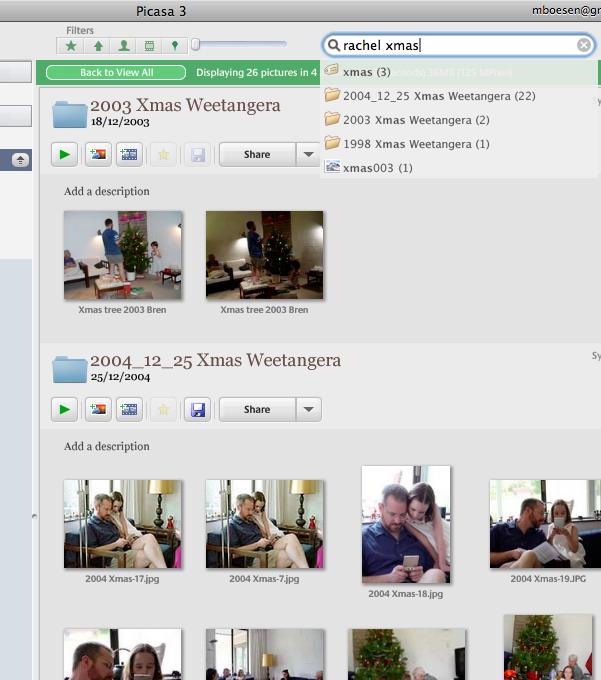
Task: Click the date range filter slider handle
Action: pyautogui.click(x=196, y=44)
